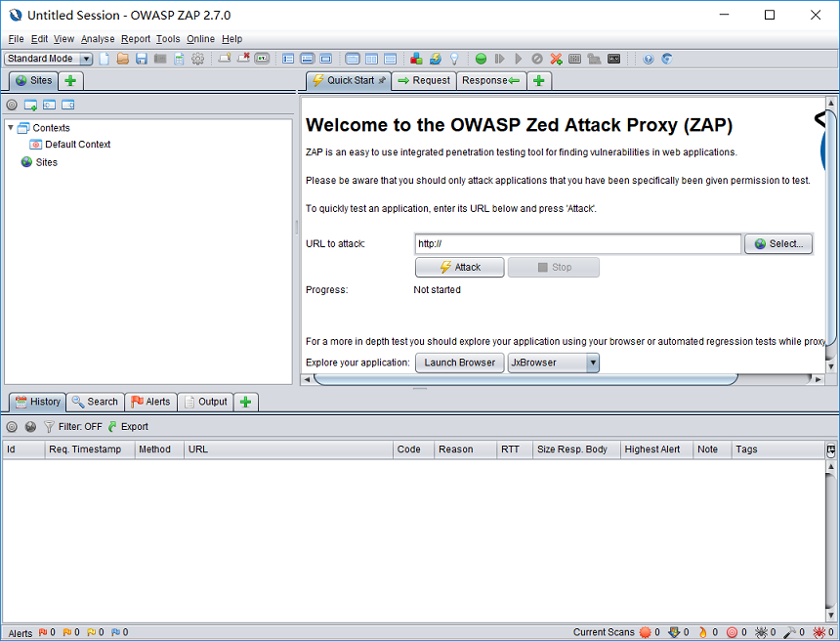Viewport: 840px width, 641px height.
Task: Open History table column chooser icon
Action: [x=831, y=449]
